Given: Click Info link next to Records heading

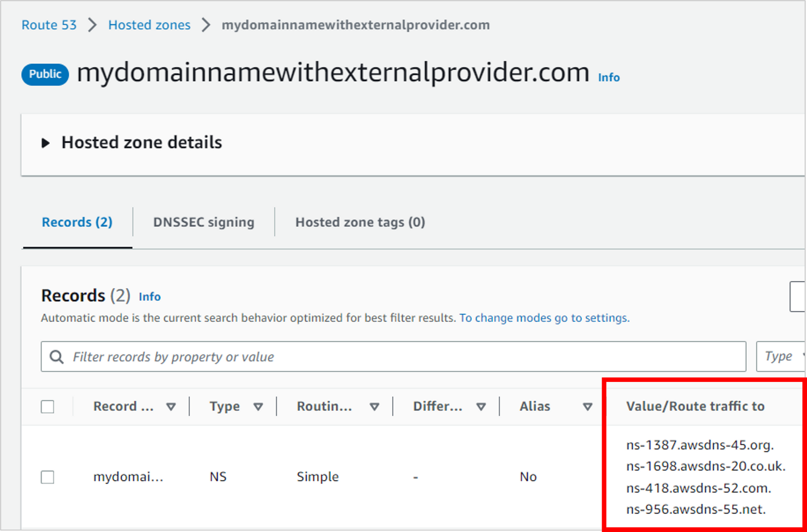Looking at the screenshot, I should click(x=150, y=297).
